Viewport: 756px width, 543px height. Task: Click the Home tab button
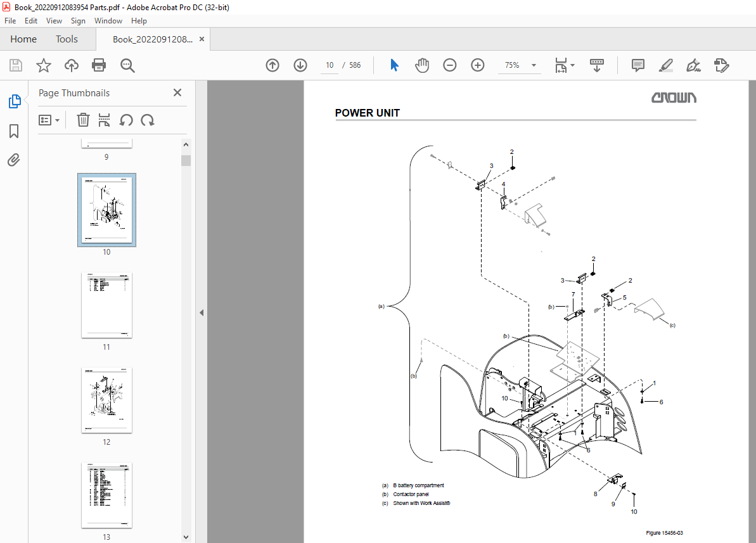tap(23, 39)
